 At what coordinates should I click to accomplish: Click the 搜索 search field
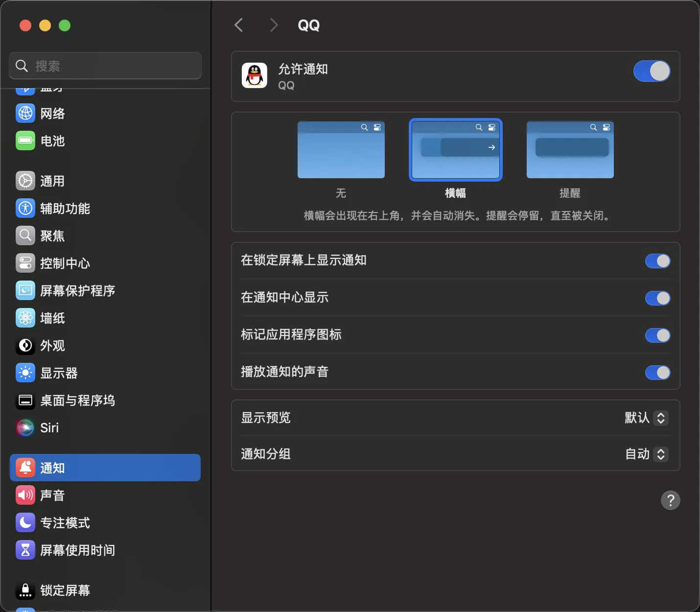click(x=105, y=66)
